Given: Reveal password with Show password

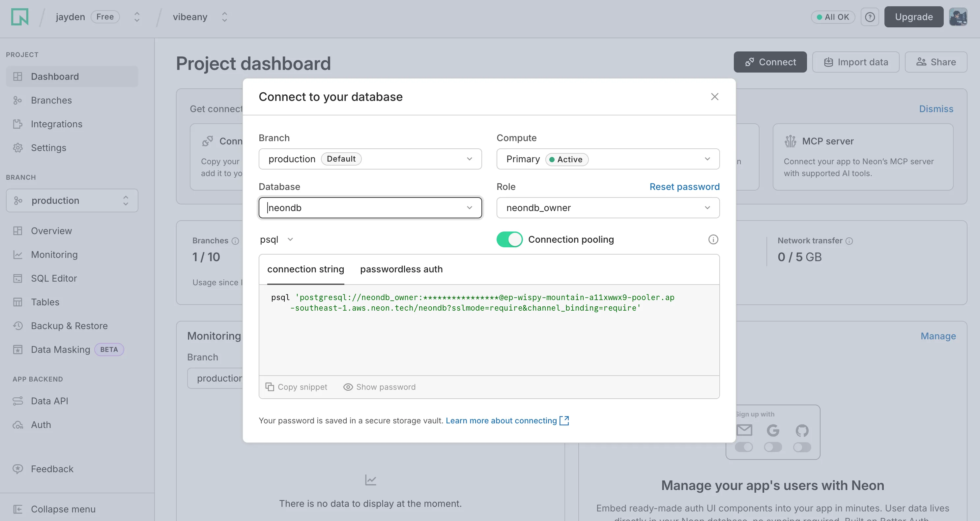Looking at the screenshot, I should (x=379, y=387).
